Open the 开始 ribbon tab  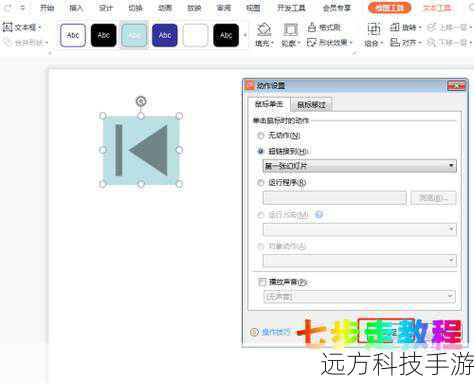click(x=47, y=8)
